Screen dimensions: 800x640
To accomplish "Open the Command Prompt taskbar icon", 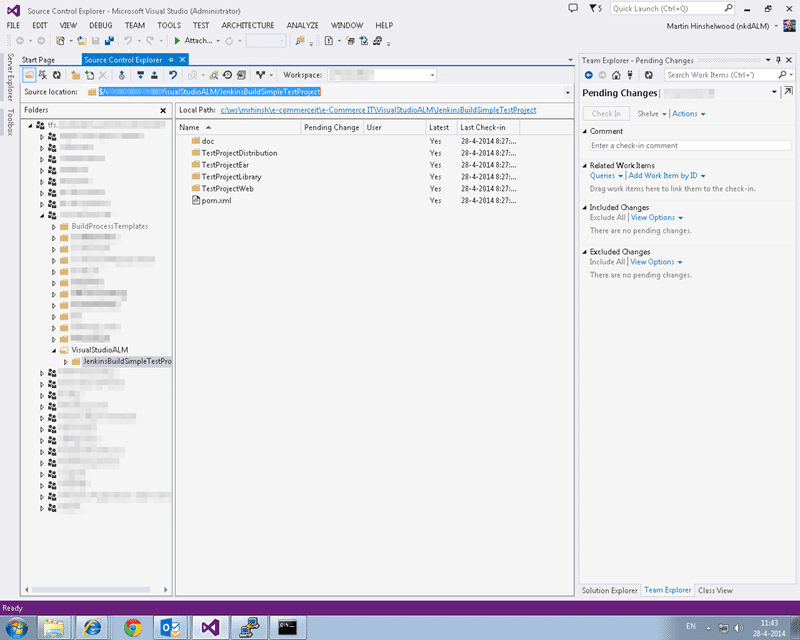I will tap(287, 627).
